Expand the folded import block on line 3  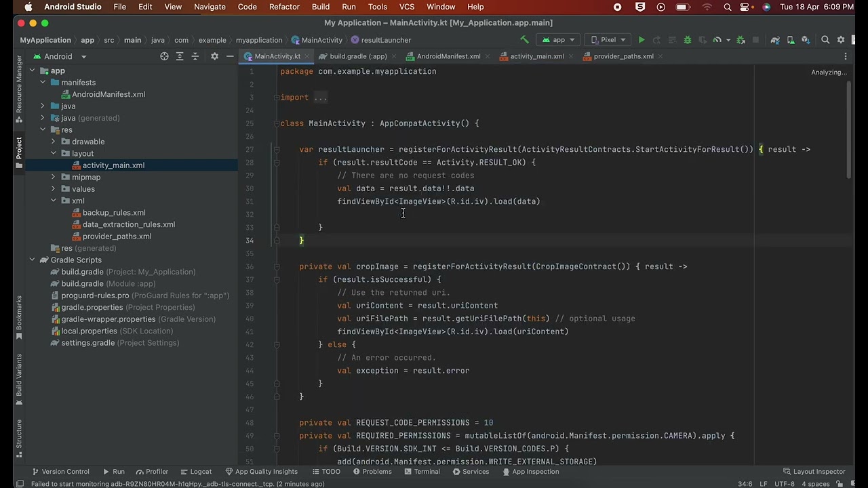coord(277,98)
